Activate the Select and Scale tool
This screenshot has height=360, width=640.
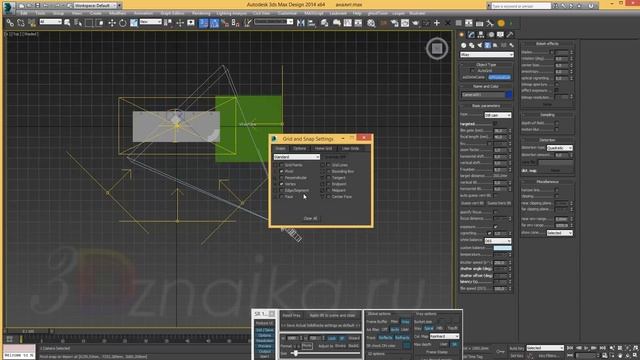point(133,23)
